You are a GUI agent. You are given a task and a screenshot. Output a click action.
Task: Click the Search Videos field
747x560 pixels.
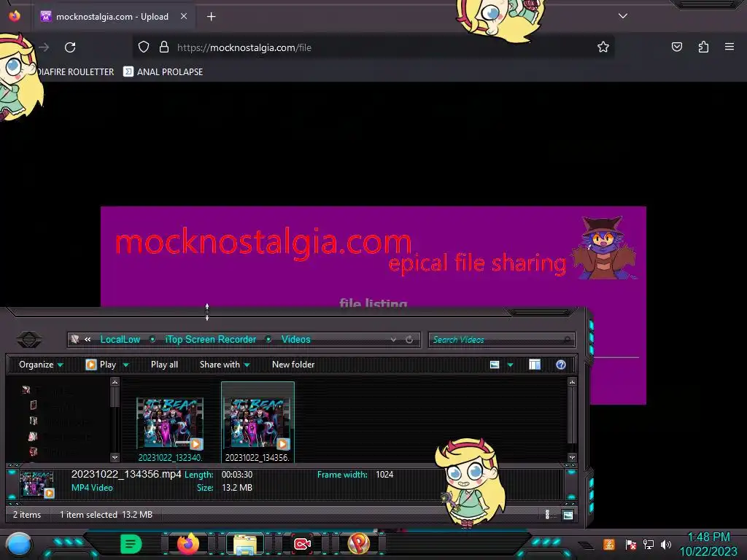click(x=502, y=340)
